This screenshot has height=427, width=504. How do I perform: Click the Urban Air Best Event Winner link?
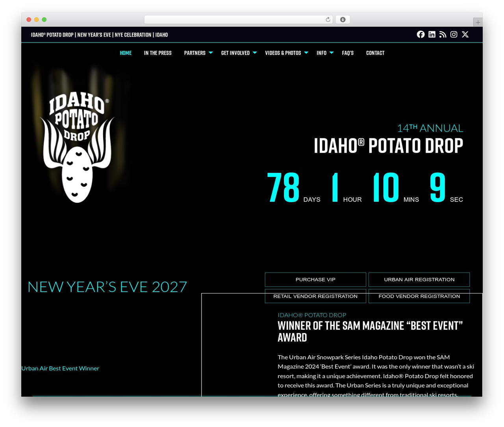pos(60,368)
